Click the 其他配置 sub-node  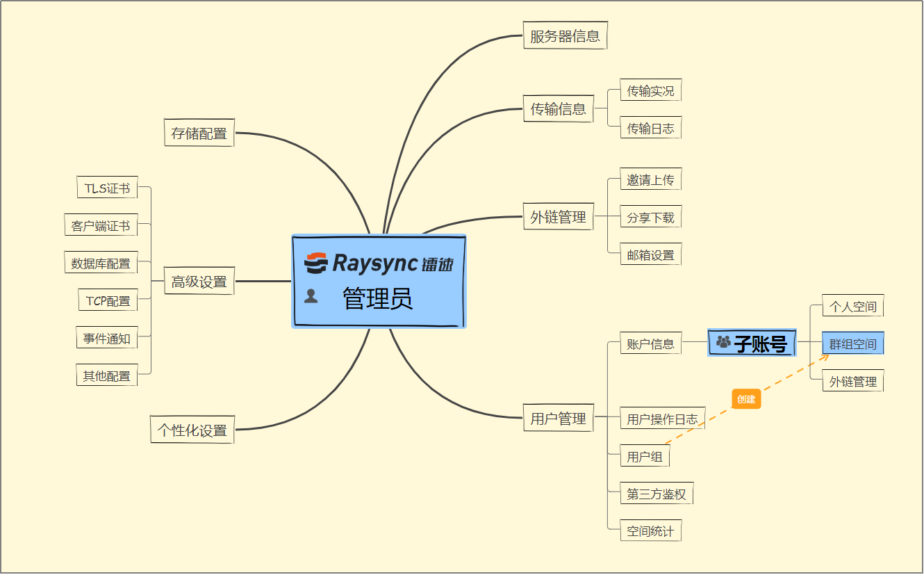coord(107,375)
